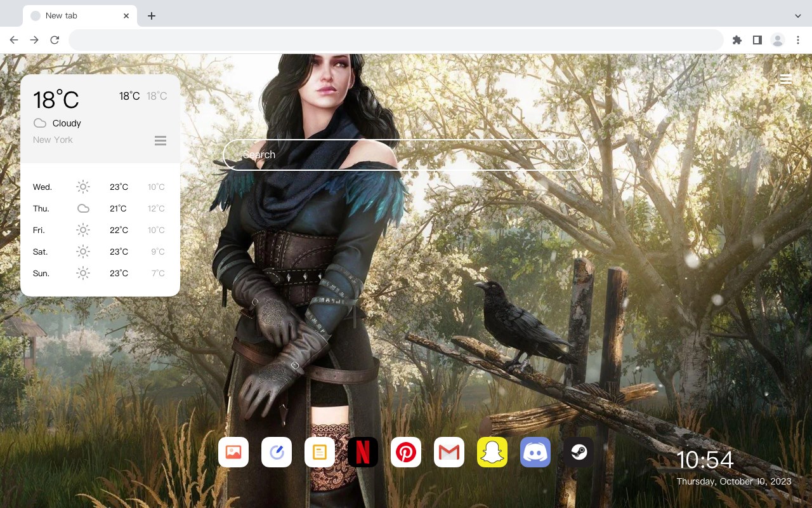
Task: Click the sunny icon in Fri. row
Action: (x=83, y=230)
